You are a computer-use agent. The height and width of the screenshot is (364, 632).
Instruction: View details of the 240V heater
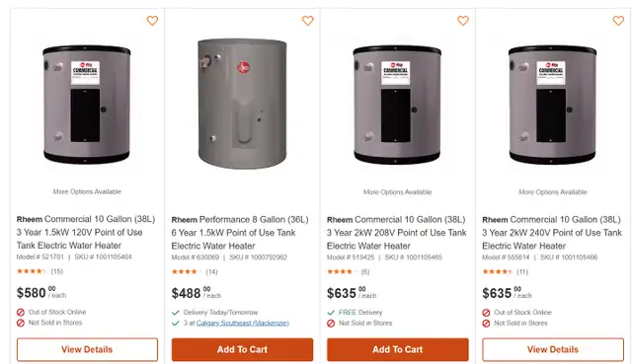pos(553,349)
